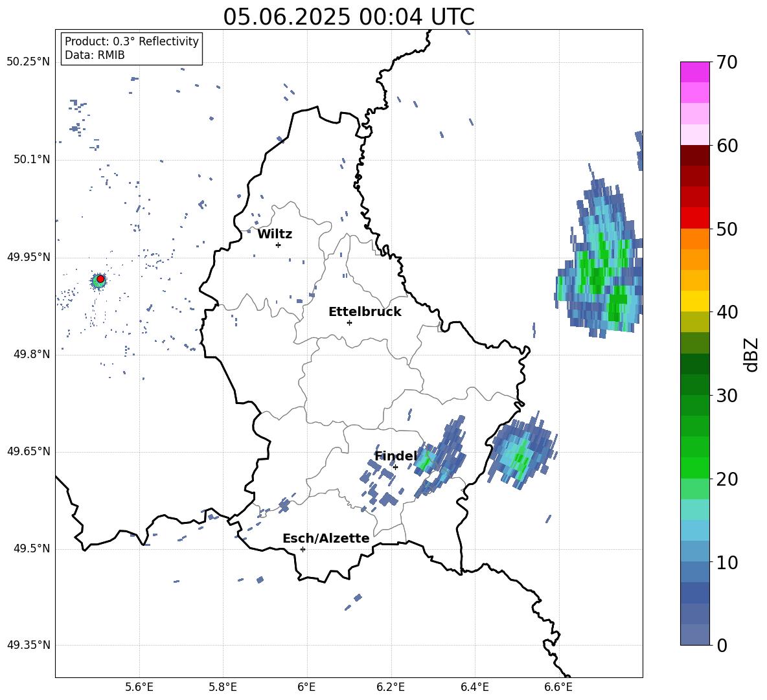Click the map title 05.06.2025 00:04 UTC
Screen dimensions: 767x700
coord(349,17)
